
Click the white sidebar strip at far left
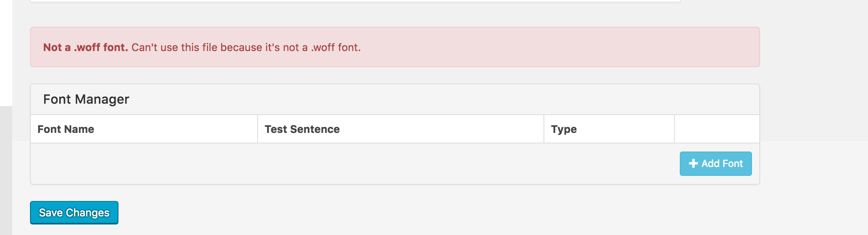[6, 53]
